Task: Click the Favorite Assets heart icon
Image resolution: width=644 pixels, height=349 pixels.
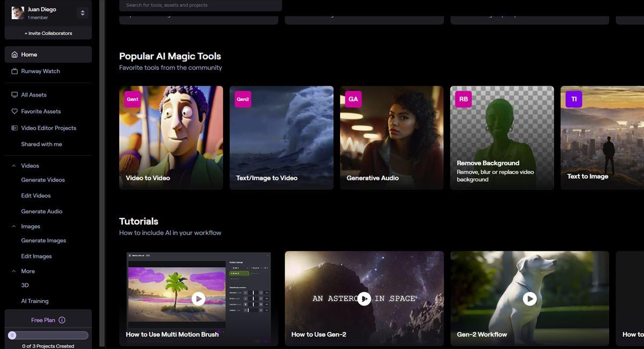Action: [14, 112]
